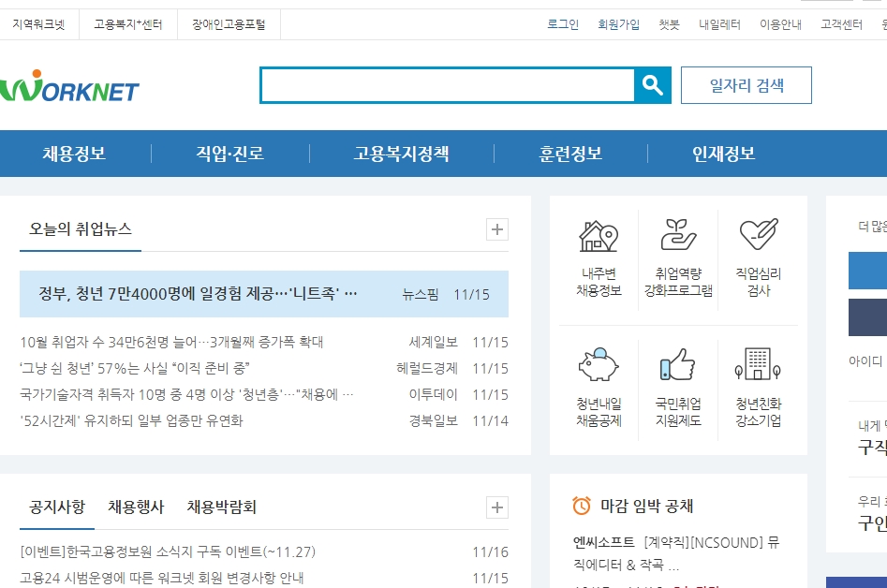
Task: Expand the 공지사항 section plus button
Action: [x=498, y=507]
